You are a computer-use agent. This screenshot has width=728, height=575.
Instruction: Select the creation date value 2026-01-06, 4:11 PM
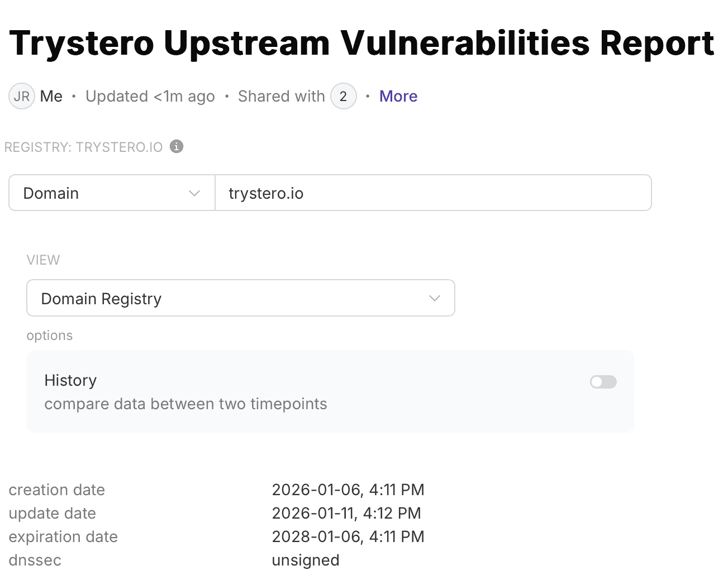tap(348, 490)
